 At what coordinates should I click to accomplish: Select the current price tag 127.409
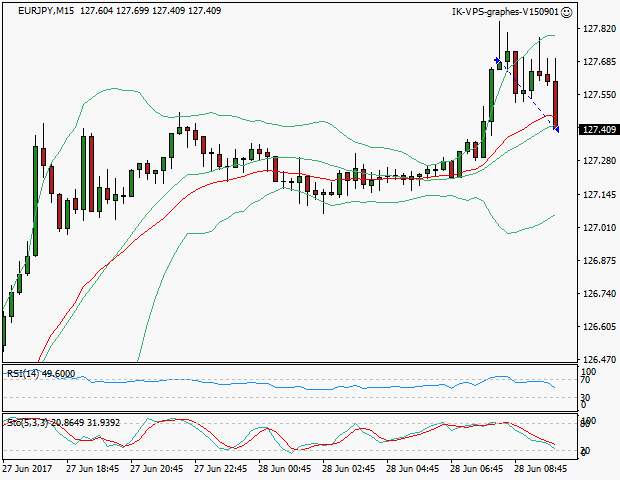point(598,129)
